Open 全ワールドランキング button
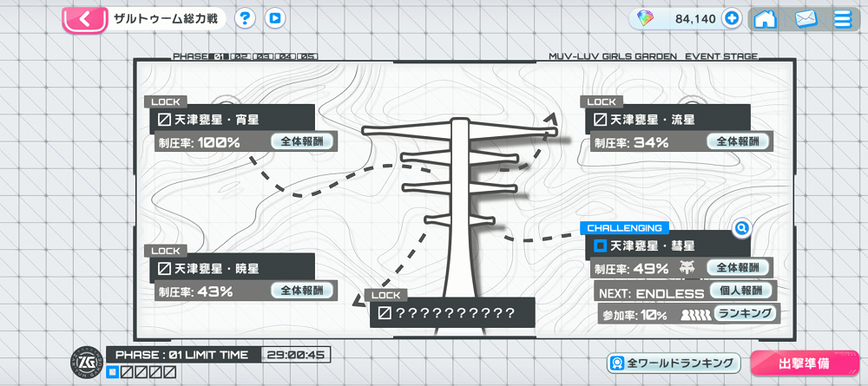 click(674, 363)
